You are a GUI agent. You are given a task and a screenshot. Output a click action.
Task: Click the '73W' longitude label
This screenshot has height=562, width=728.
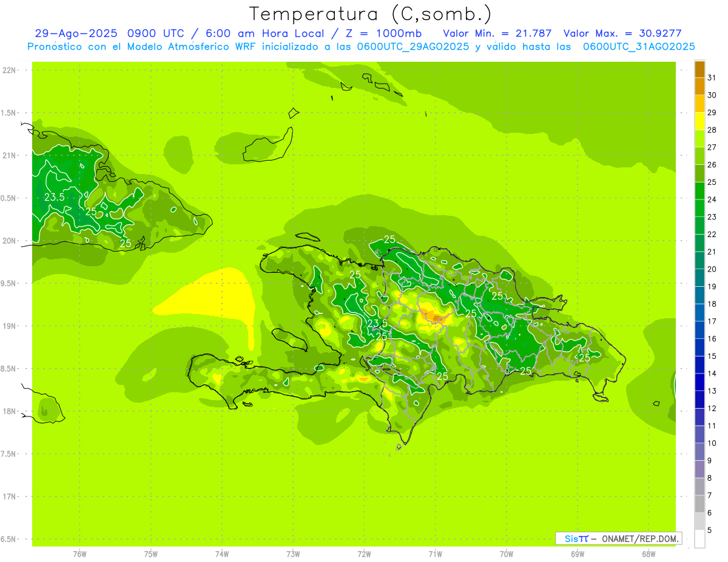pos(293,554)
